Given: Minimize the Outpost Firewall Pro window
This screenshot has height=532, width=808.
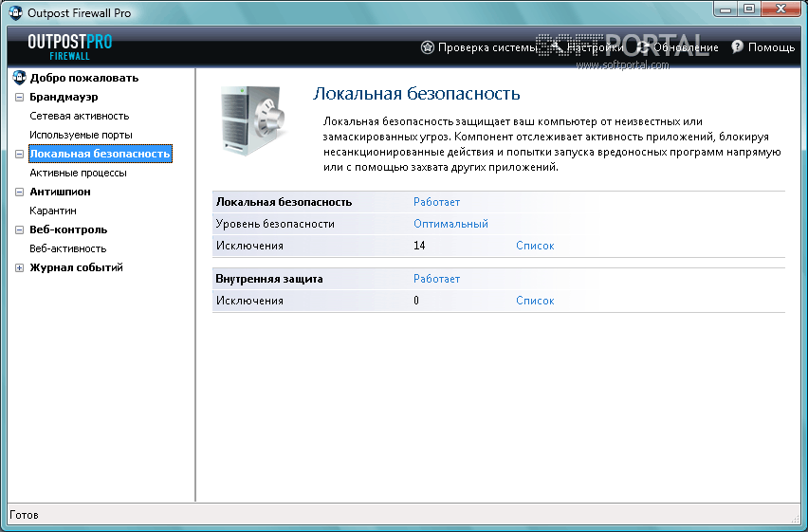Looking at the screenshot, I should click(x=725, y=9).
